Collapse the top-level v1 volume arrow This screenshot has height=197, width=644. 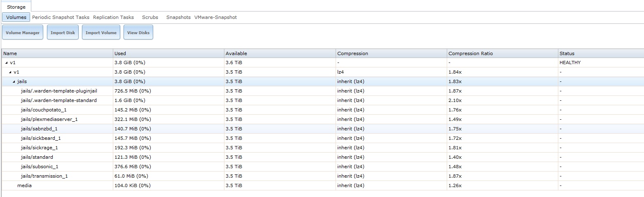(6, 63)
